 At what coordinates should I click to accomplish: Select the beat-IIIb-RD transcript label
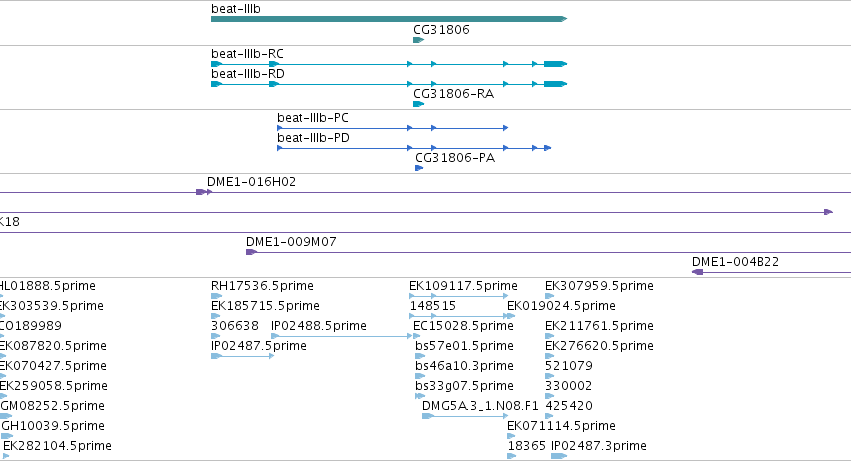click(x=247, y=74)
